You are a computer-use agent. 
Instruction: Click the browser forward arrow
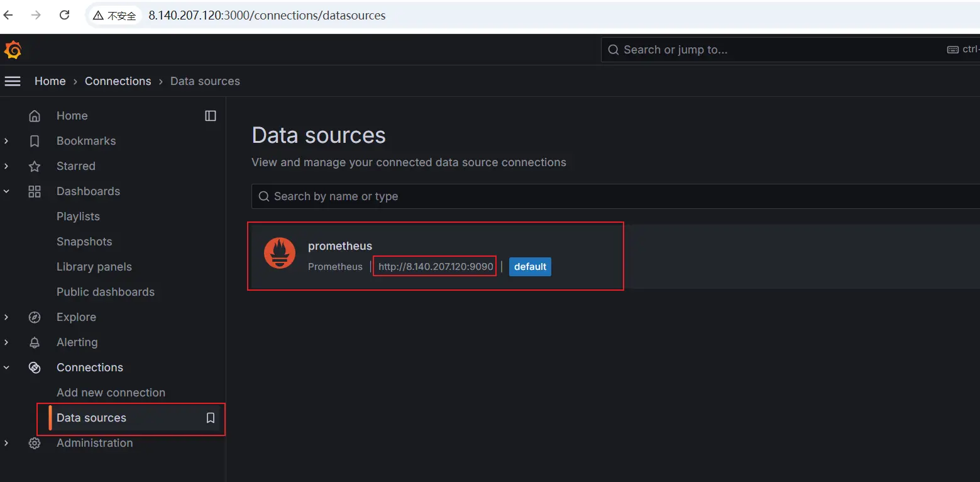(36, 15)
